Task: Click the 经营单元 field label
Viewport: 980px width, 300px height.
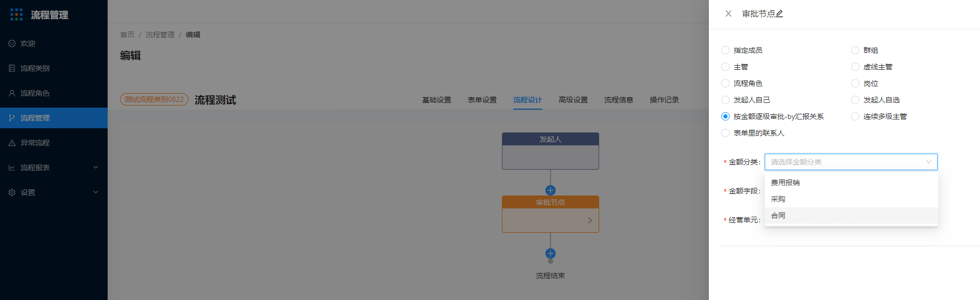Action: (x=743, y=220)
